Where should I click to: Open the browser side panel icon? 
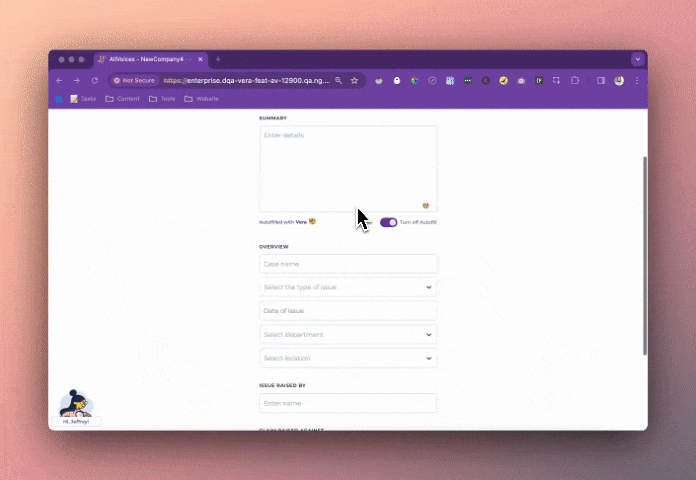point(601,80)
